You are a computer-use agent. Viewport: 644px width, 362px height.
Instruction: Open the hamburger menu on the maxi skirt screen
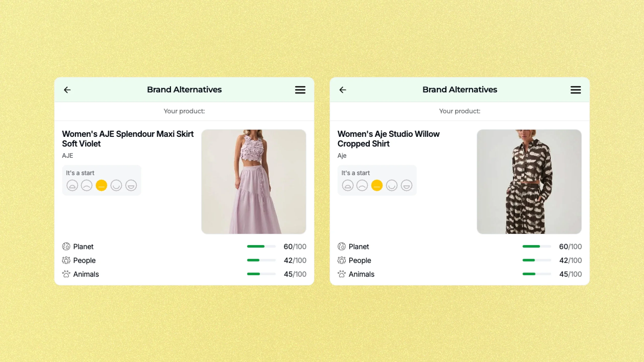pyautogui.click(x=300, y=90)
